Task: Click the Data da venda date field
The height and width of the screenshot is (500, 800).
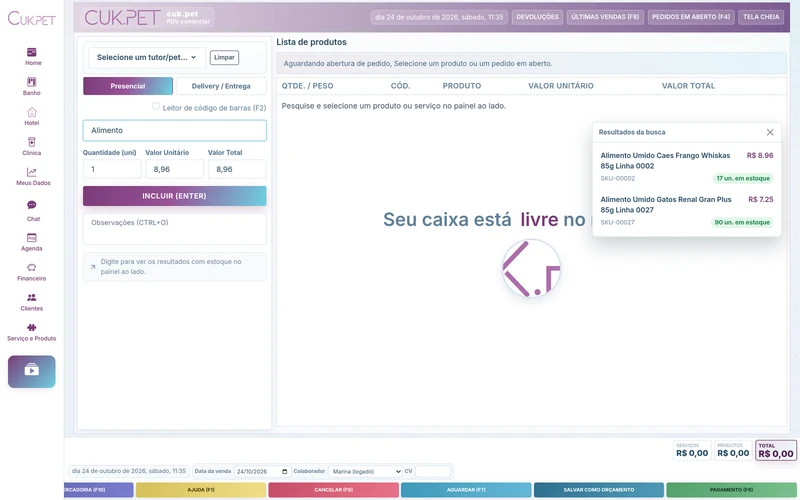Action: [x=263, y=471]
